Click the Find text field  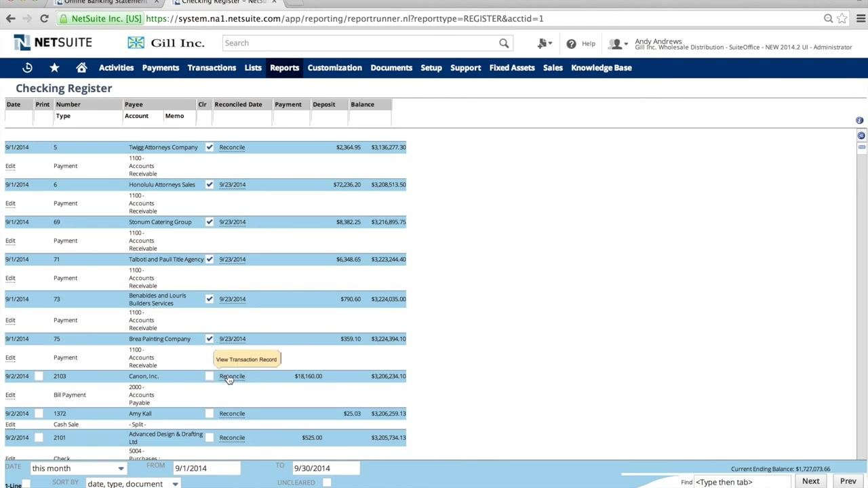click(743, 482)
